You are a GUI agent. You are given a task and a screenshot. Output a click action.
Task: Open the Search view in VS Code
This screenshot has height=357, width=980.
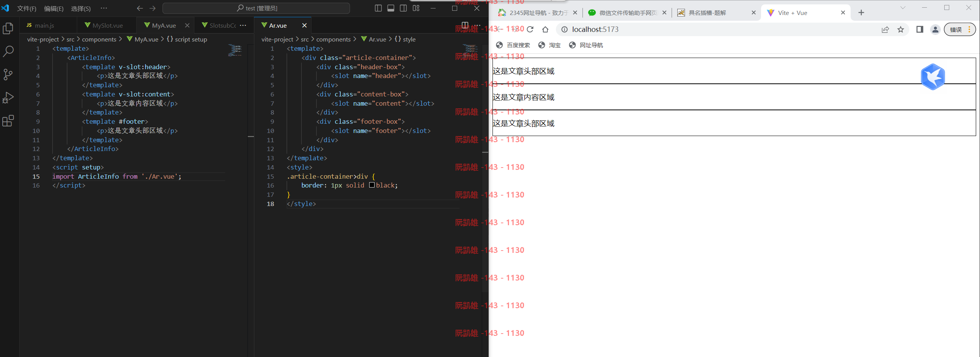pyautogui.click(x=8, y=51)
